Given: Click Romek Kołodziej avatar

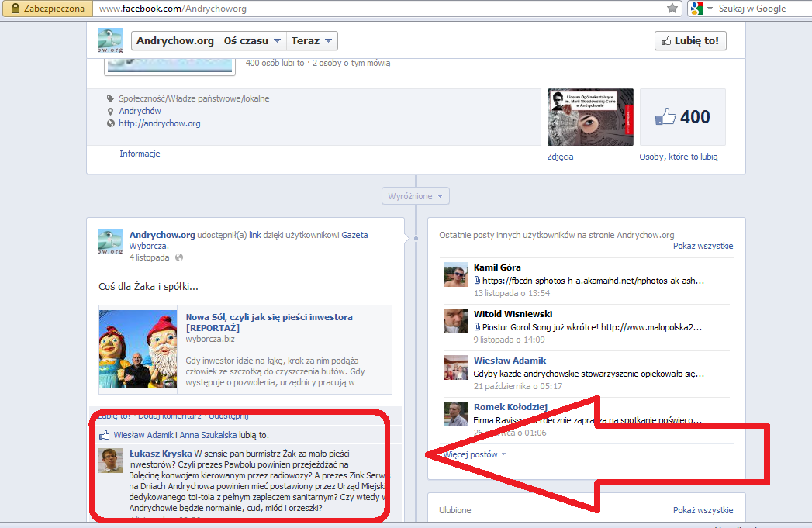Looking at the screenshot, I should tap(456, 414).
